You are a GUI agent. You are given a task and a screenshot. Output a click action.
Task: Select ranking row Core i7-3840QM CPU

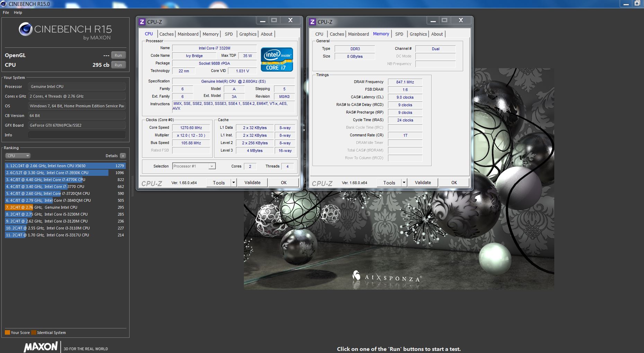[65, 200]
